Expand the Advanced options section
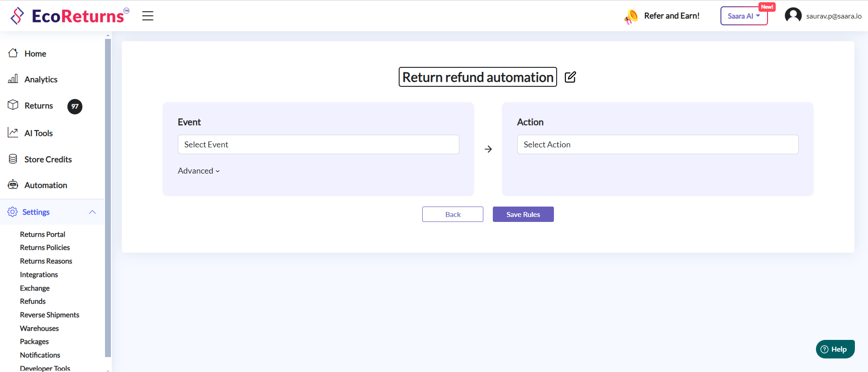Image resolution: width=868 pixels, height=372 pixels. click(x=199, y=171)
